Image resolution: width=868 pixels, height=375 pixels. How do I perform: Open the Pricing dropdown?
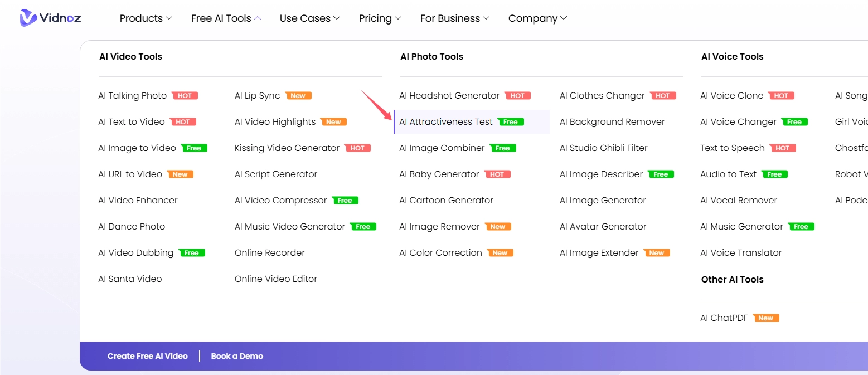[376, 18]
